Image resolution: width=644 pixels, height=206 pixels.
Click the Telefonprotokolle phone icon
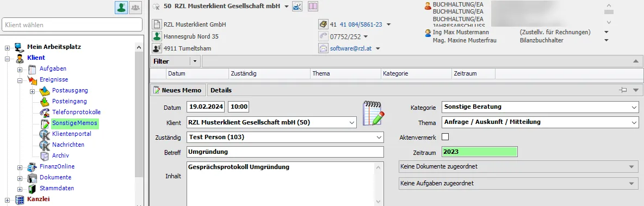coord(45,113)
